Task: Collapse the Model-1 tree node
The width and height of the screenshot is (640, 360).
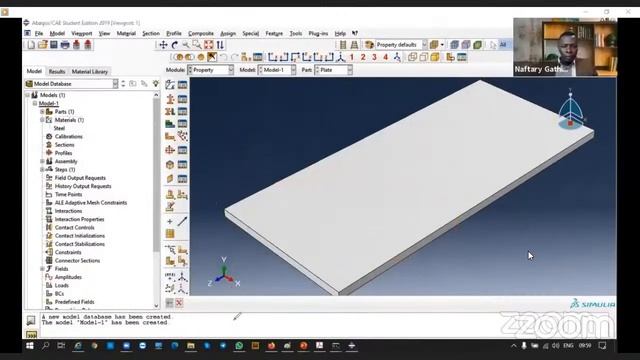Action: (35, 103)
